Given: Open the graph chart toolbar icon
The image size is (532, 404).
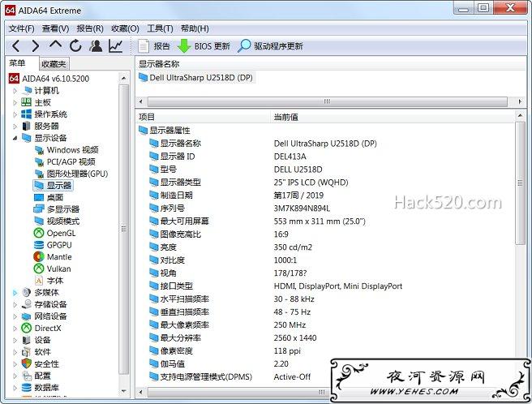Looking at the screenshot, I should coord(115,45).
